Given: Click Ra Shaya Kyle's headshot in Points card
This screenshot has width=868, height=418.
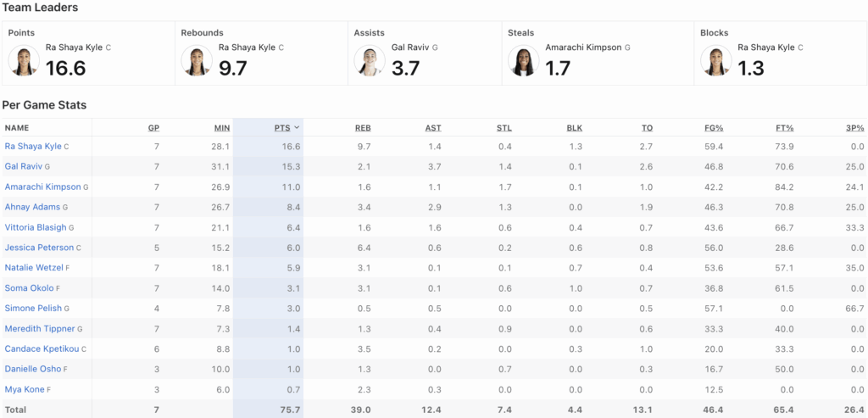Looking at the screenshot, I should click(24, 61).
